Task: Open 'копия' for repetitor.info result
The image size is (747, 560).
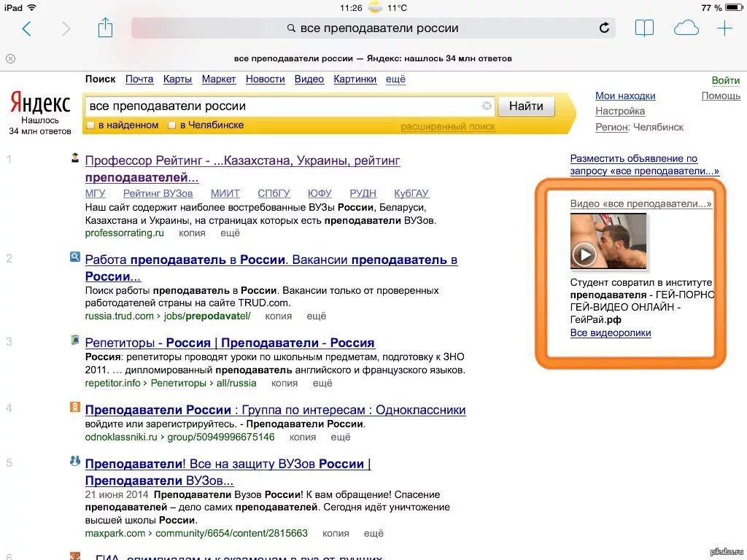Action: pos(285,384)
